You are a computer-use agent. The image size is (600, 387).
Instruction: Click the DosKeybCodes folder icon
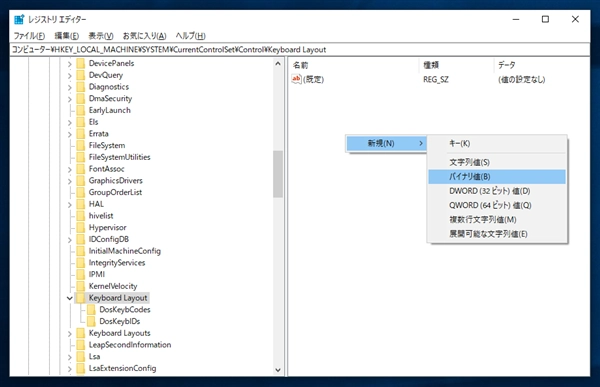91,310
